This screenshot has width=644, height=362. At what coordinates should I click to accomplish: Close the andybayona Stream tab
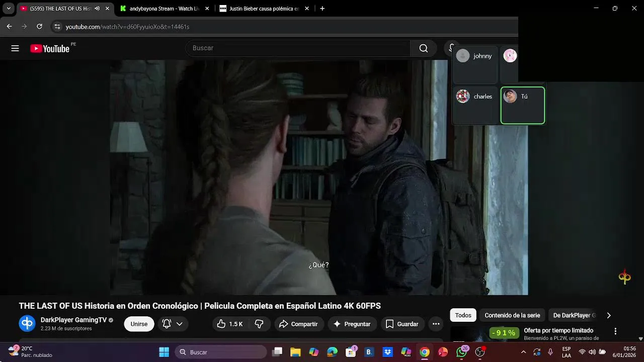coord(207,9)
